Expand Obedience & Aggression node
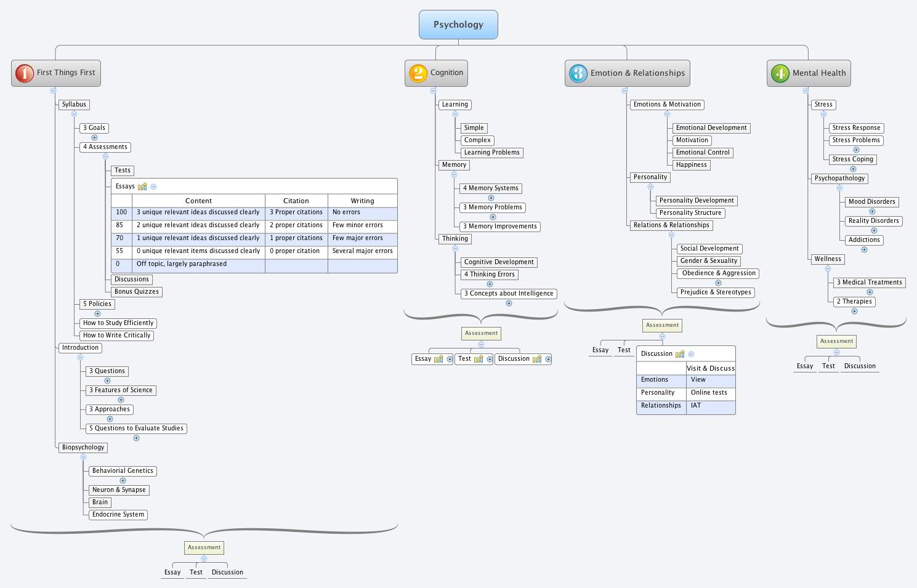917x588 pixels. point(718,283)
